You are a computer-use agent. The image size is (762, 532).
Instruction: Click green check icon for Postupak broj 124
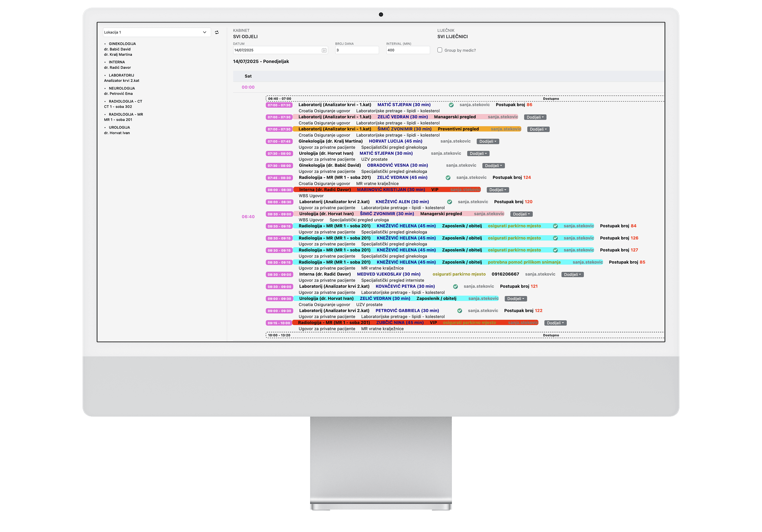click(x=448, y=178)
